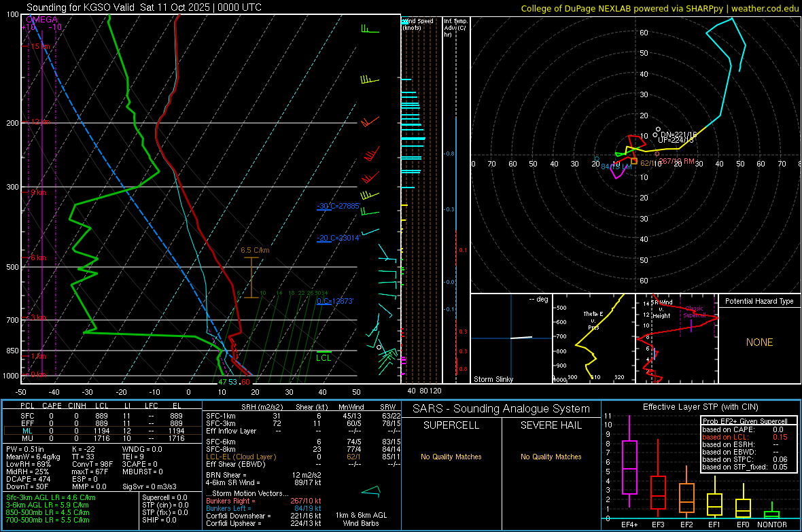Select the red surface temperature value 60
Viewport: 802px width, 532px height.
(245, 382)
